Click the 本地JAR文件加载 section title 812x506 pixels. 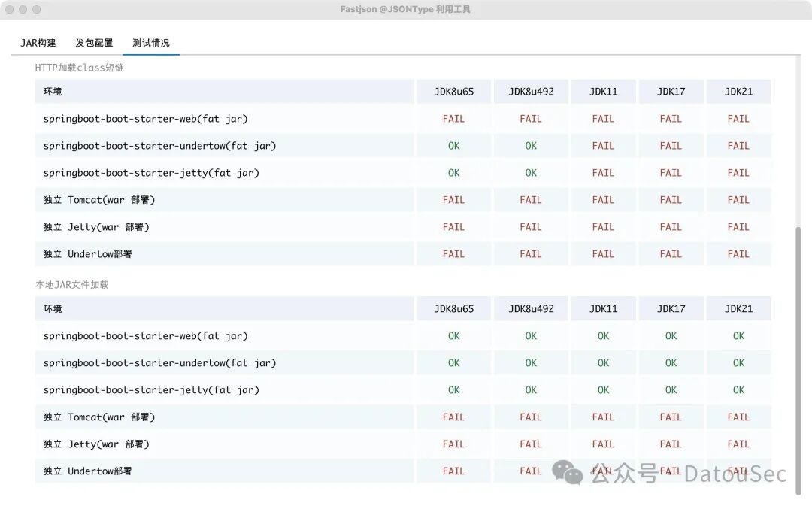pyautogui.click(x=72, y=285)
